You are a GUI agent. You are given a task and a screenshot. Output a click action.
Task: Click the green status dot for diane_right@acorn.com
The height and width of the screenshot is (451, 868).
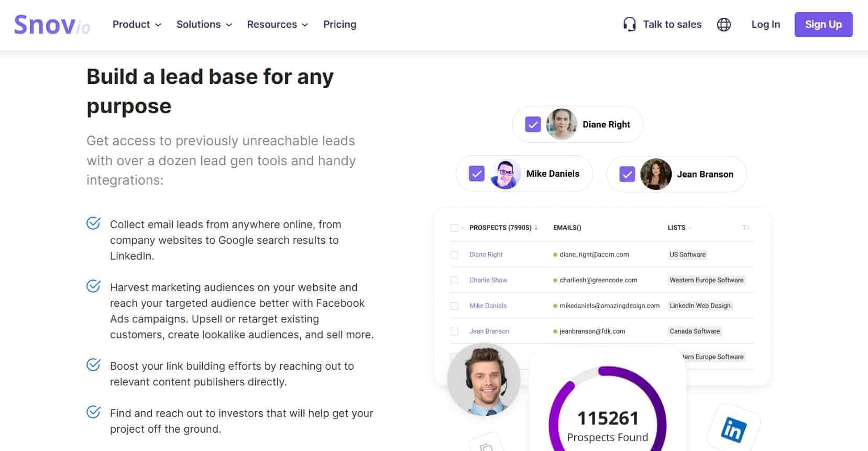[x=555, y=255]
